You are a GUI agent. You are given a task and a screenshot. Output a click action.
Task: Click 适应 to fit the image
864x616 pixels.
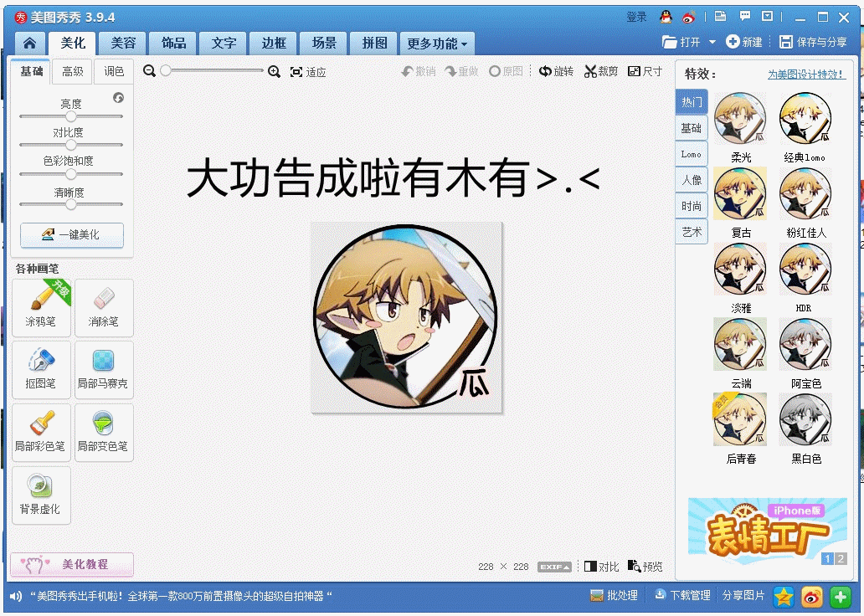point(308,72)
